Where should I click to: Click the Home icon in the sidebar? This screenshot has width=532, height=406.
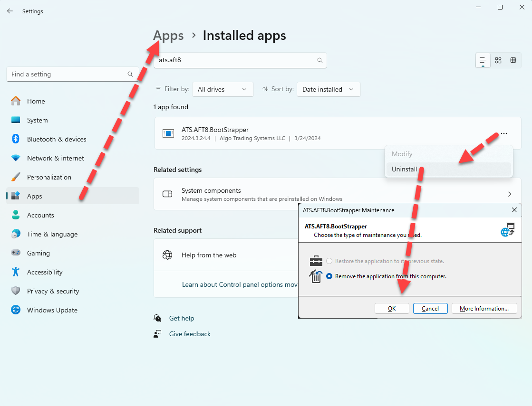[16, 101]
